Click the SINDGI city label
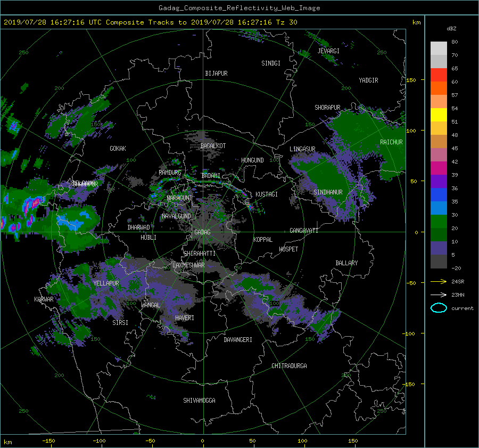The image size is (479, 448). [271, 63]
